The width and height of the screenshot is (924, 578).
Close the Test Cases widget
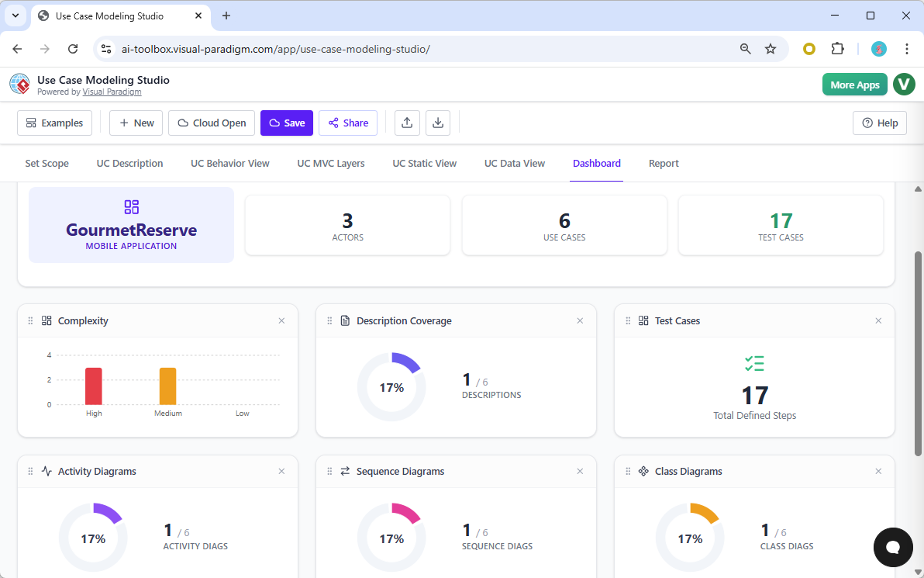pyautogui.click(x=878, y=320)
